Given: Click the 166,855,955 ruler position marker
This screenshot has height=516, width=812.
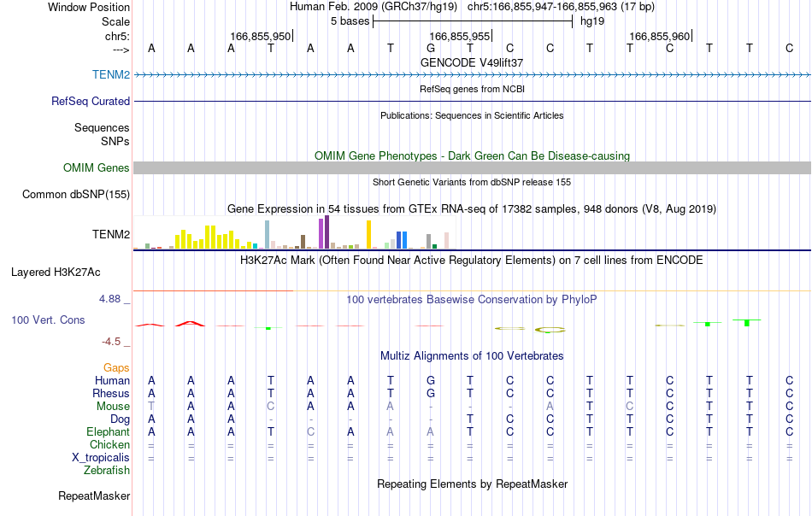Looking at the screenshot, I should pyautogui.click(x=460, y=36).
